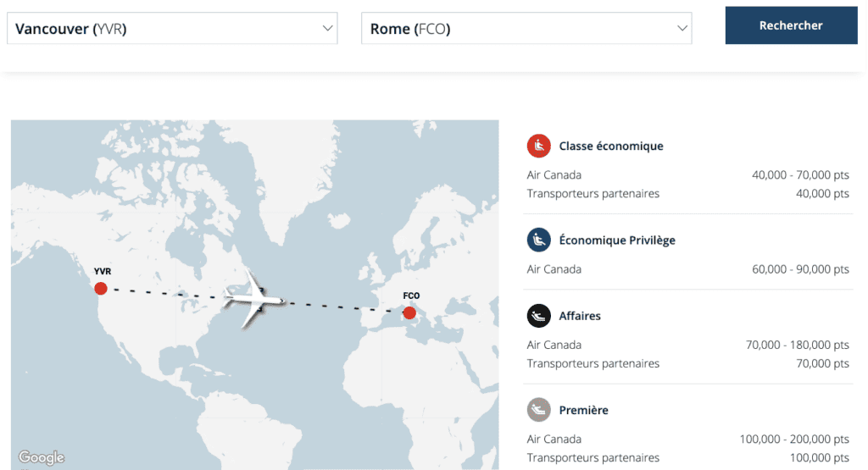
Task: Click the red YVR marker on map
Action: click(x=101, y=288)
